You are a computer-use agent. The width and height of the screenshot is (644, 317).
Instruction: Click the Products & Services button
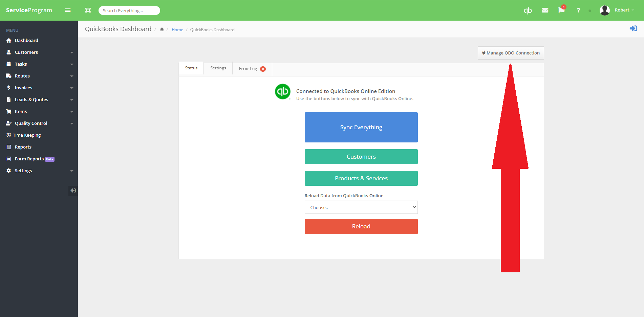[x=361, y=178]
